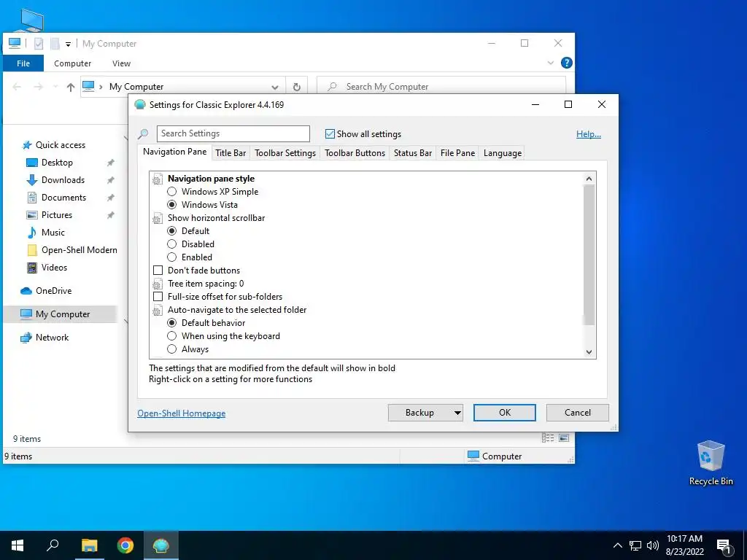Click the Cancel button
Viewport: 747px width, 560px height.
pos(578,413)
